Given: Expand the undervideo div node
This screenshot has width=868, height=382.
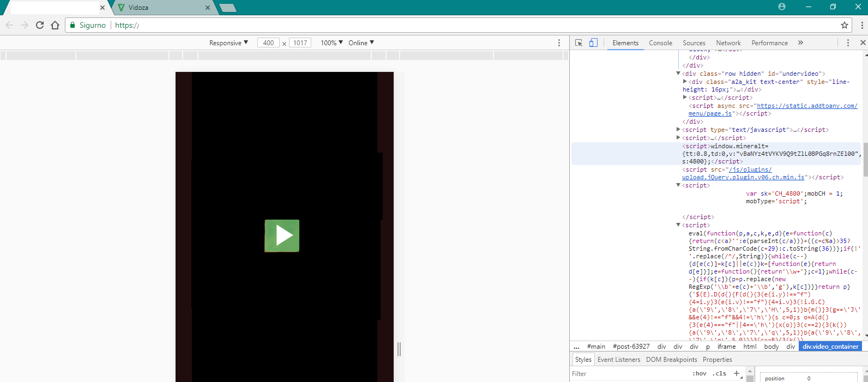Looking at the screenshot, I should click(x=678, y=74).
